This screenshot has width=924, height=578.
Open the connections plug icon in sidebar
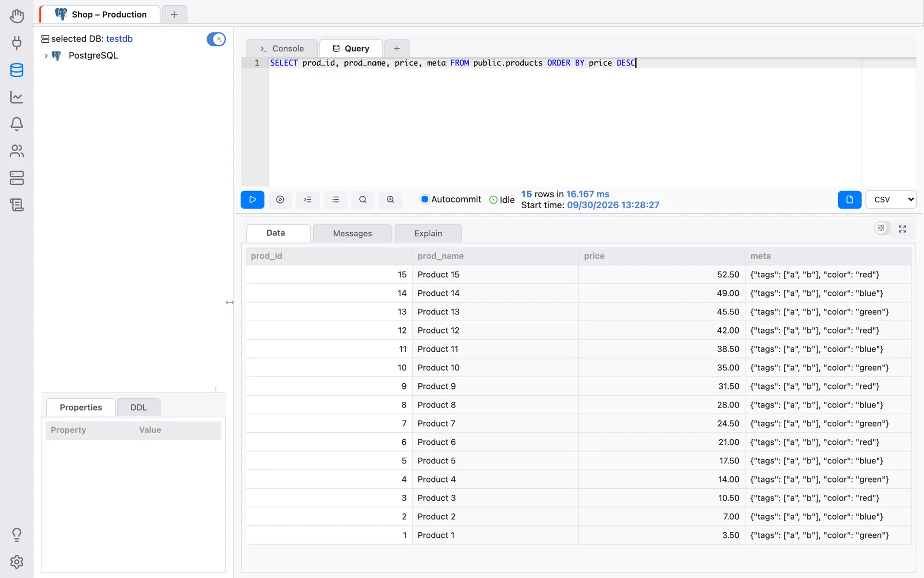[x=16, y=43]
